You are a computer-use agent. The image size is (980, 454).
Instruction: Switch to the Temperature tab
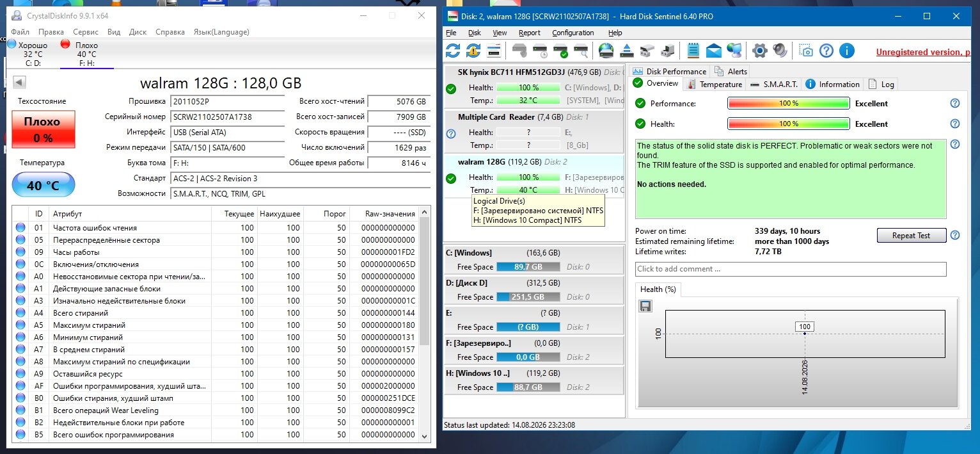(715, 84)
